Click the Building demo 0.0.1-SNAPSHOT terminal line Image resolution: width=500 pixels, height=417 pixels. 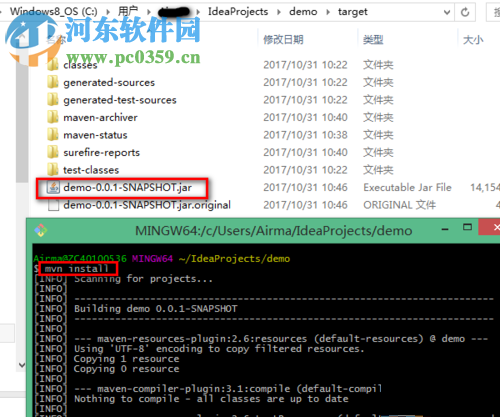click(156, 309)
